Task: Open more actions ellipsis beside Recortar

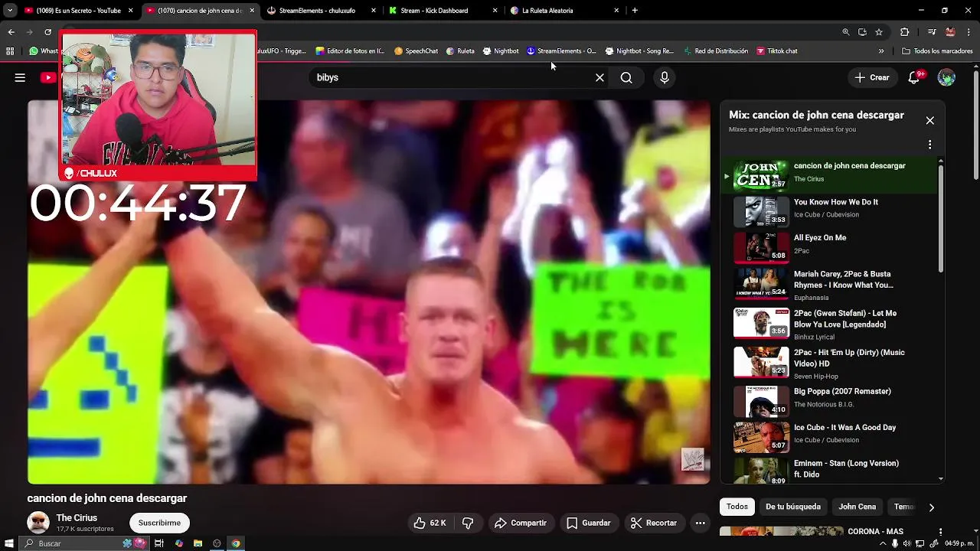Action: pyautogui.click(x=700, y=523)
